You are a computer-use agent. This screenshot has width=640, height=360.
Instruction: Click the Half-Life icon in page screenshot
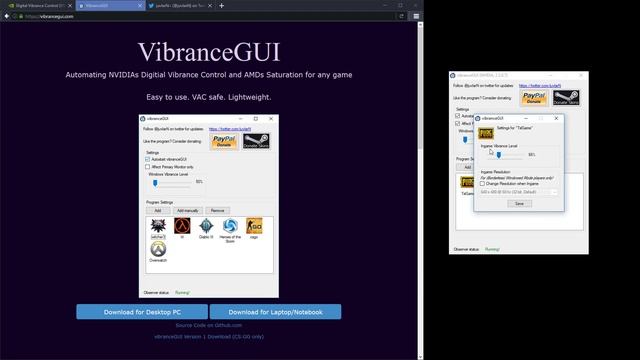point(182,226)
